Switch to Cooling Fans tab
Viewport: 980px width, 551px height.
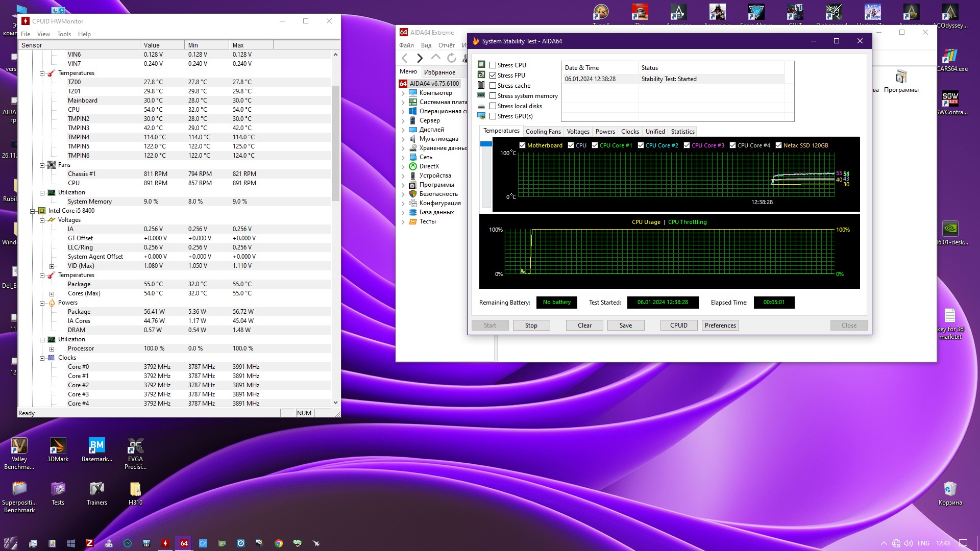point(543,132)
